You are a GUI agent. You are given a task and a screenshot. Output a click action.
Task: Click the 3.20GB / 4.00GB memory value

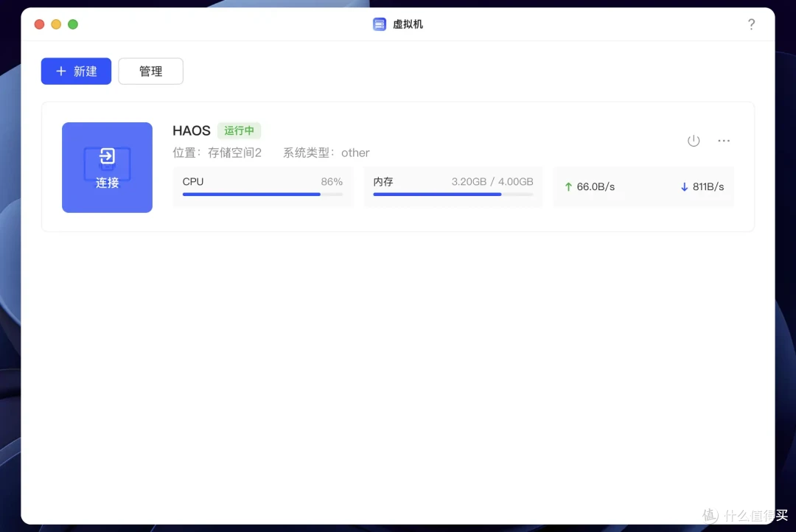click(x=492, y=182)
